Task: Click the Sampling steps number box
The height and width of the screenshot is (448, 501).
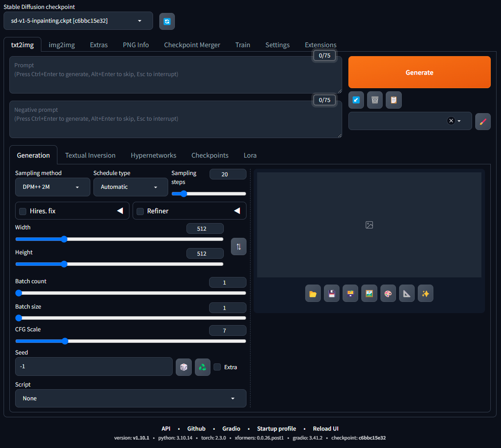Action: point(228,174)
